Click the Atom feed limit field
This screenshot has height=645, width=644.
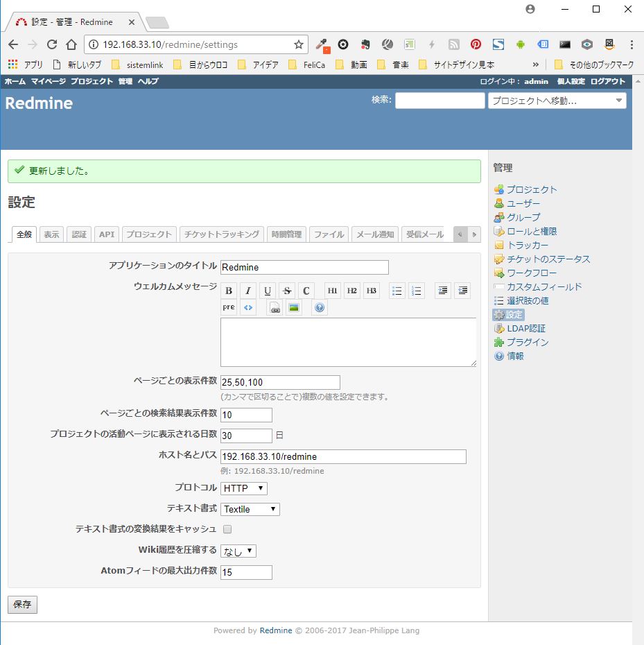[246, 572]
